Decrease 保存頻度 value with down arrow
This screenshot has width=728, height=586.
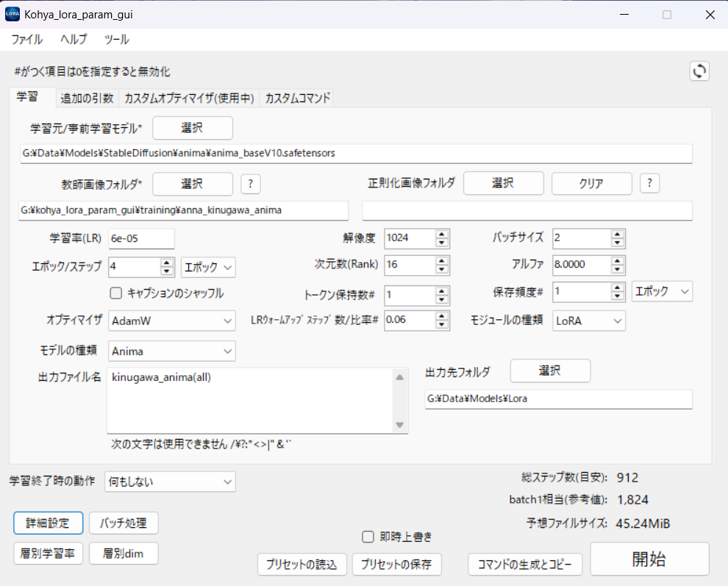(x=618, y=296)
